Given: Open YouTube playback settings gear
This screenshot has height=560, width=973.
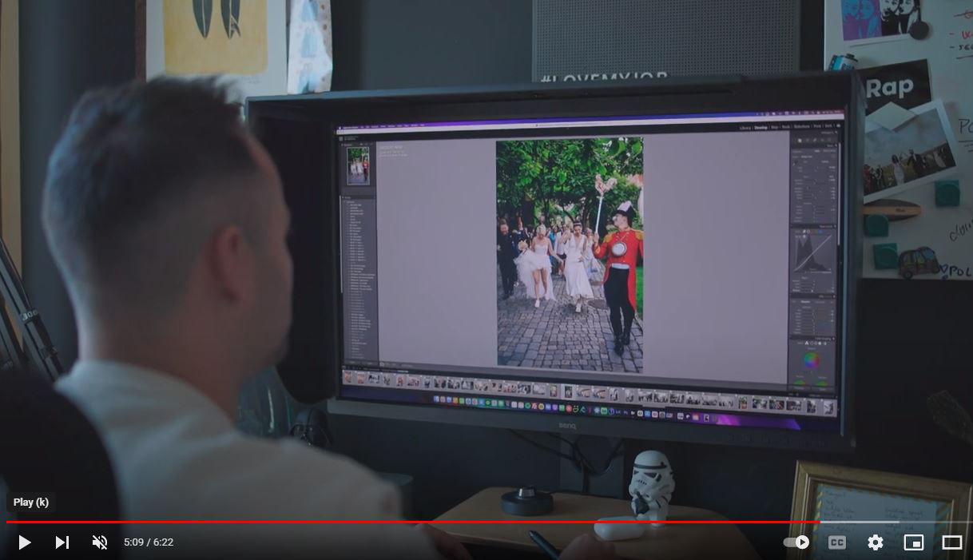Looking at the screenshot, I should pyautogui.click(x=875, y=542).
